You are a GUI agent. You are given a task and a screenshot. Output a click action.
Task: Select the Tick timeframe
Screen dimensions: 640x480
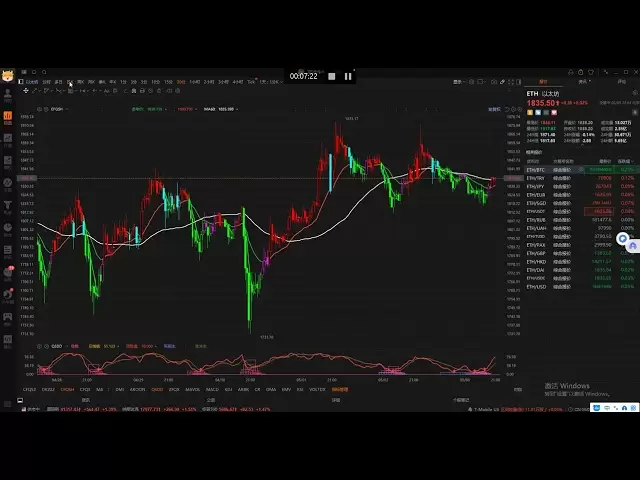coord(251,82)
